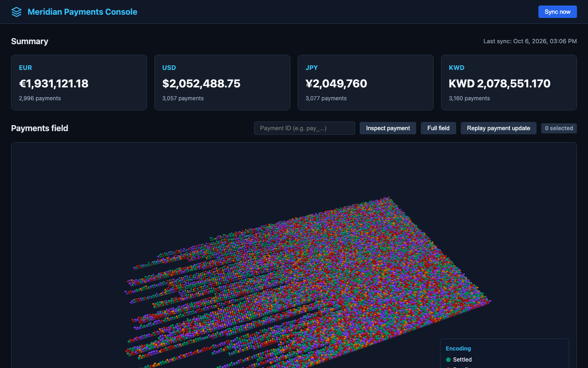
Task: Click the ¥2,049,760 total amount
Action: (336, 83)
